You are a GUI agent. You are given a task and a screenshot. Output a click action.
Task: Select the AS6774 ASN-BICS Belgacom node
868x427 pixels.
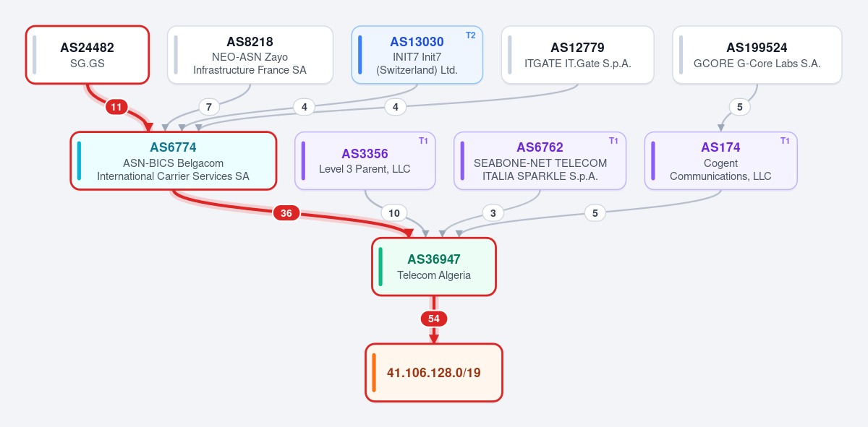click(x=174, y=160)
